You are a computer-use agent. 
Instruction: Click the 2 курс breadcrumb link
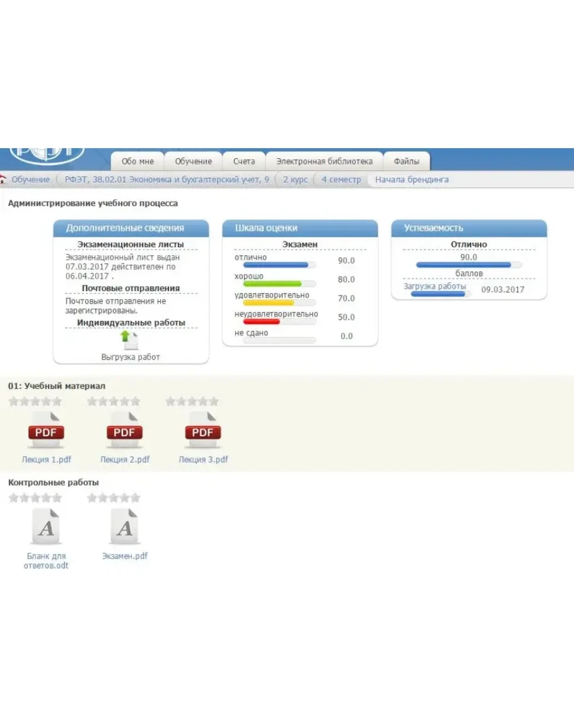(x=295, y=180)
